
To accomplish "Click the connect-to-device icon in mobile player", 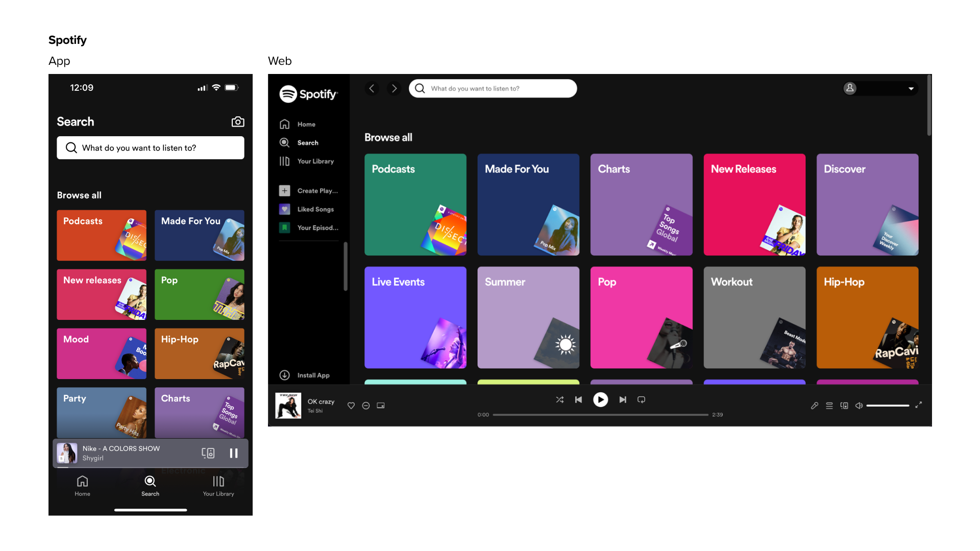I will 208,453.
